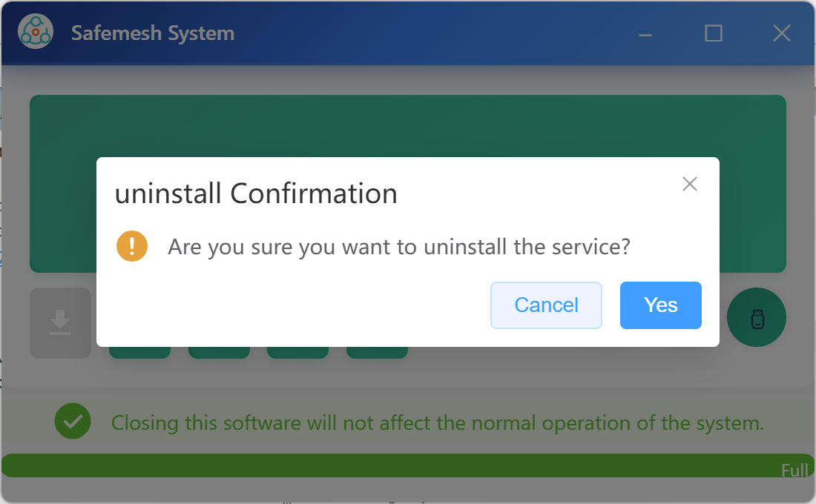This screenshot has width=816, height=504.
Task: Confirm uninstall by pressing Yes
Action: point(660,305)
